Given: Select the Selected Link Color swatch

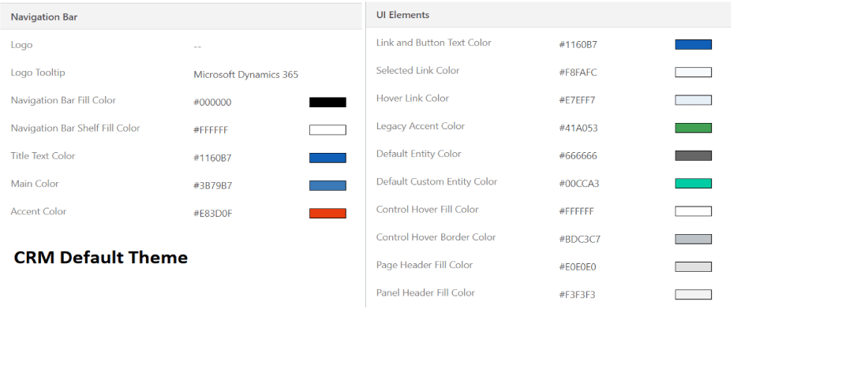Looking at the screenshot, I should 693,73.
